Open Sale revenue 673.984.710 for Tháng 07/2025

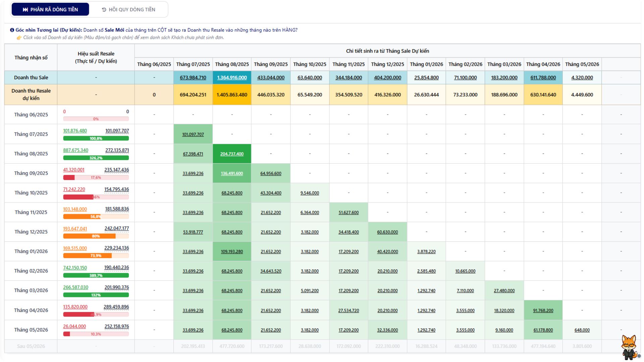(193, 77)
